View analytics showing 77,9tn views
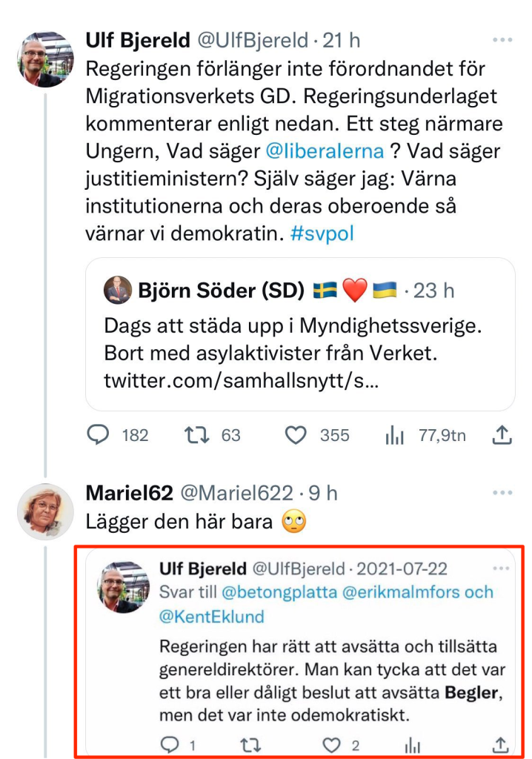532x759 pixels. click(393, 436)
